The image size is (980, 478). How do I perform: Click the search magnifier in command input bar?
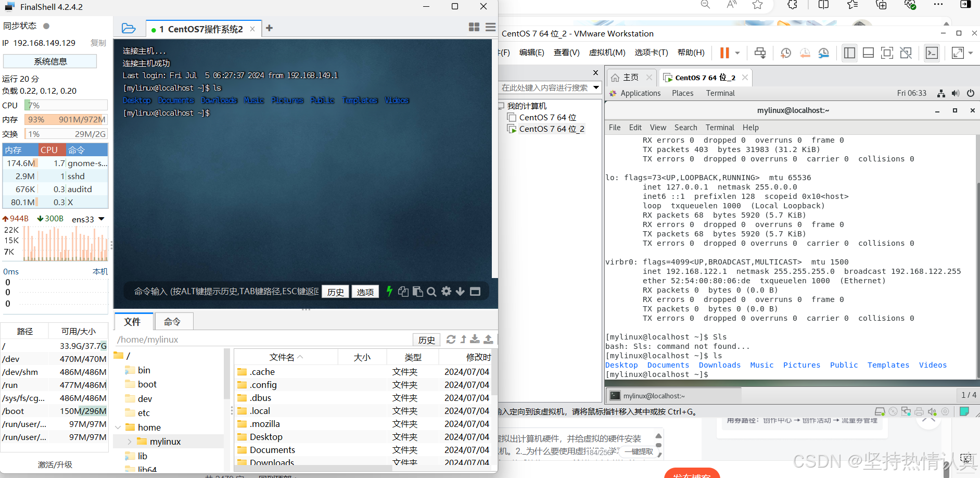point(431,292)
